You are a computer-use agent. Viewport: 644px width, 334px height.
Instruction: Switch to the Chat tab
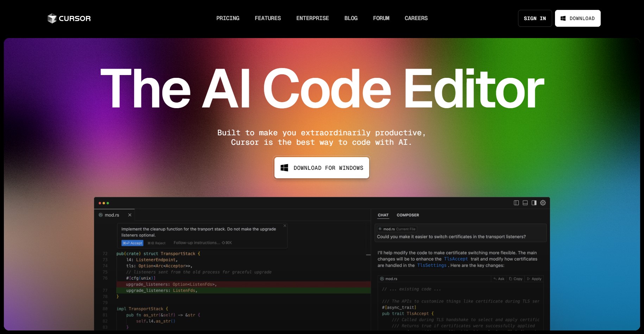pyautogui.click(x=383, y=215)
